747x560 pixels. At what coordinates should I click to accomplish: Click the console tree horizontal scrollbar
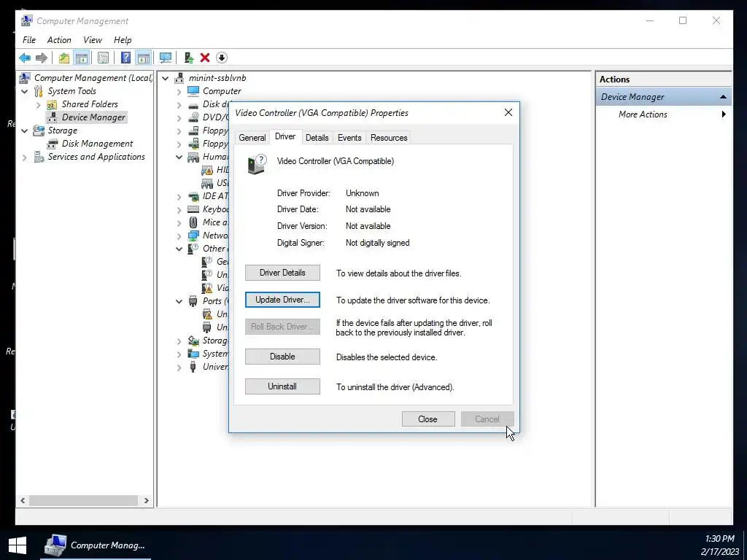point(84,500)
